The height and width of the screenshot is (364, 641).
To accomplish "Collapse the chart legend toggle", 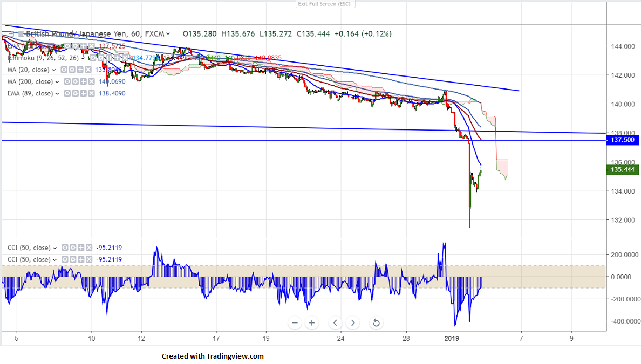I will 11,33.
